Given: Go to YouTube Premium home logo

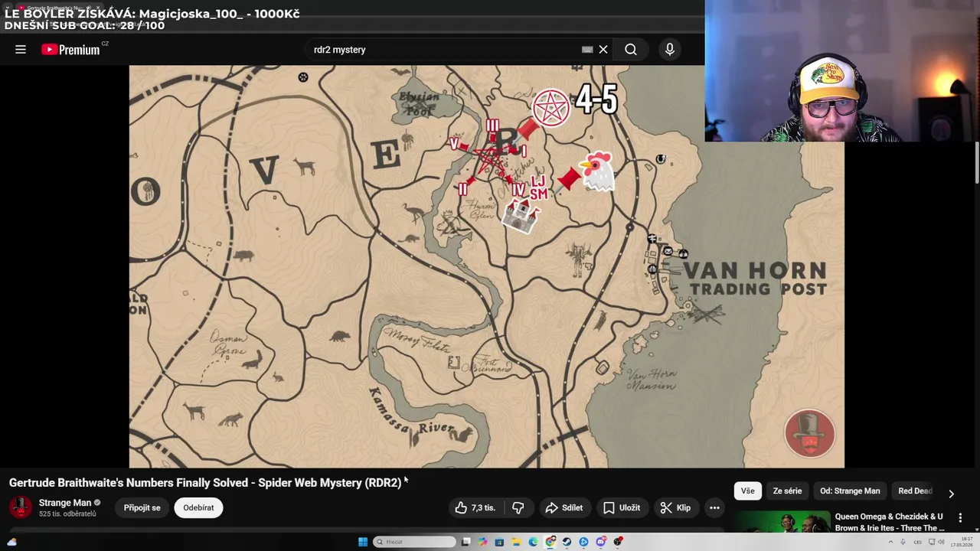Looking at the screenshot, I should click(70, 50).
